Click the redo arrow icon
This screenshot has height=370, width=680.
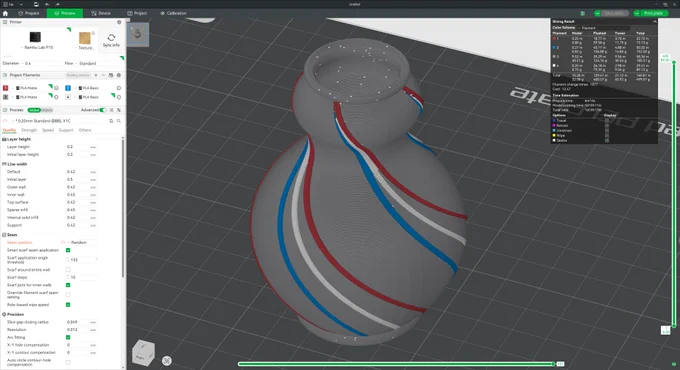[x=58, y=4]
